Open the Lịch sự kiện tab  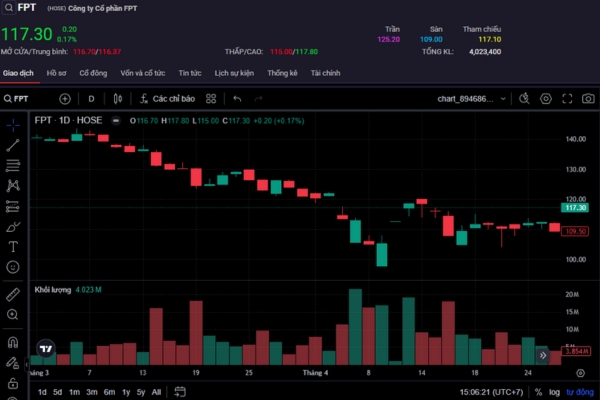[x=234, y=73]
